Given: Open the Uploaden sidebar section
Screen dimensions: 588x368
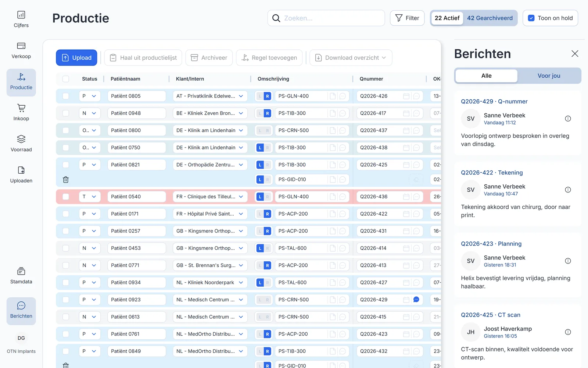Looking at the screenshot, I should tap(21, 175).
